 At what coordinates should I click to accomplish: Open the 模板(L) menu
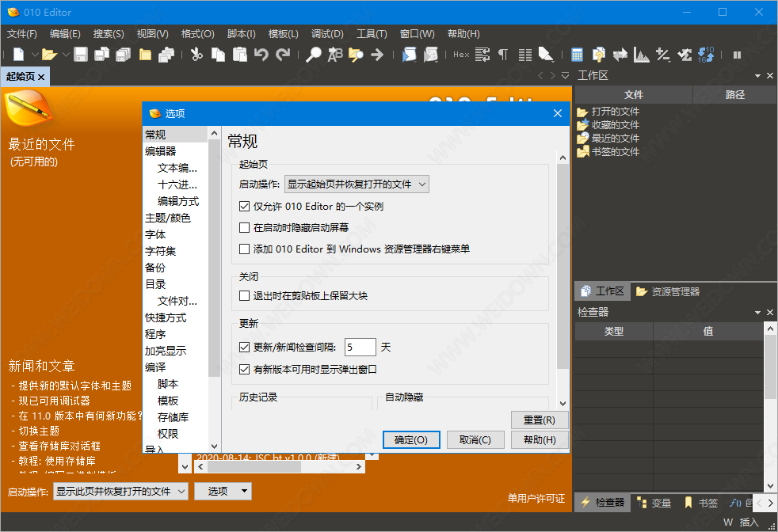click(x=284, y=34)
